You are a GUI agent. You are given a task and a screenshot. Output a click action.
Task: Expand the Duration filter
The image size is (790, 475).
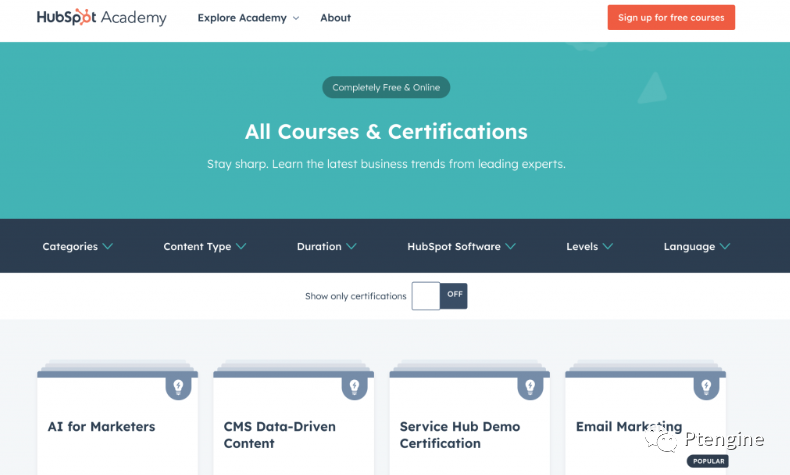[x=326, y=246]
